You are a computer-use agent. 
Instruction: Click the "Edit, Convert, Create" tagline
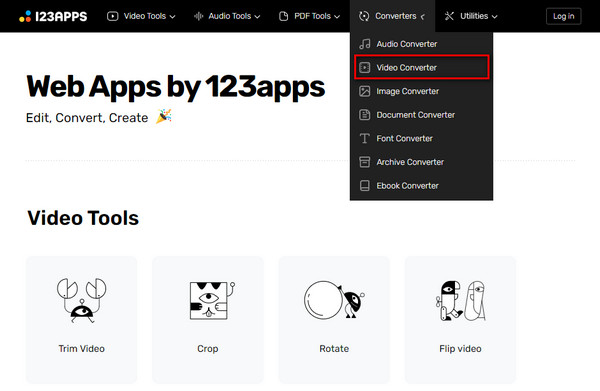pos(87,118)
